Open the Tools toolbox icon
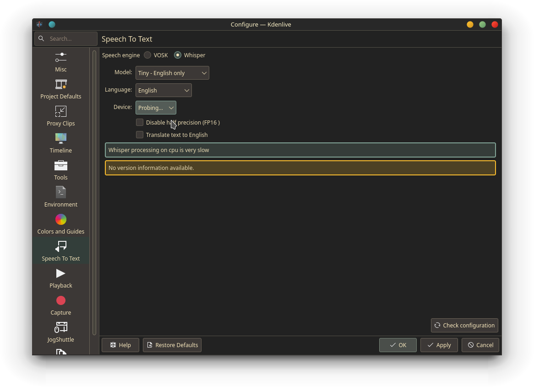 click(x=61, y=165)
